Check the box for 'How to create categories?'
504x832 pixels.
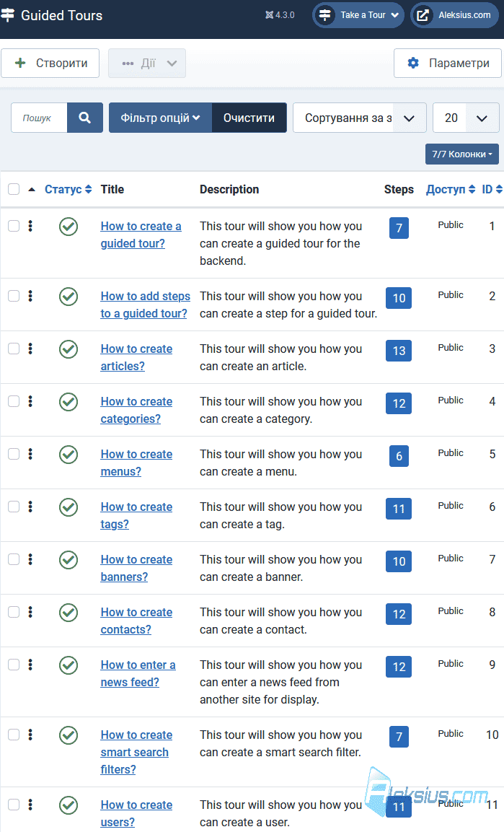(14, 401)
